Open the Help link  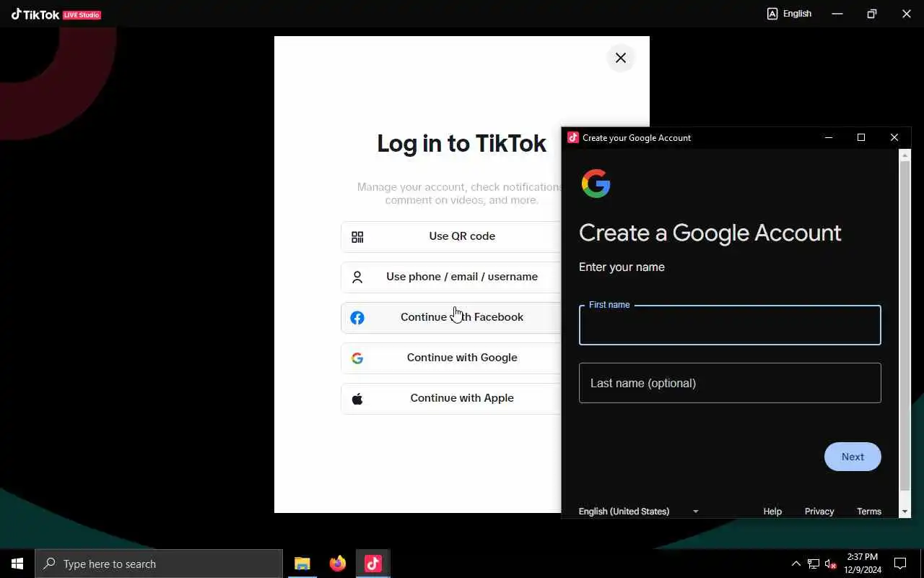pyautogui.click(x=772, y=511)
